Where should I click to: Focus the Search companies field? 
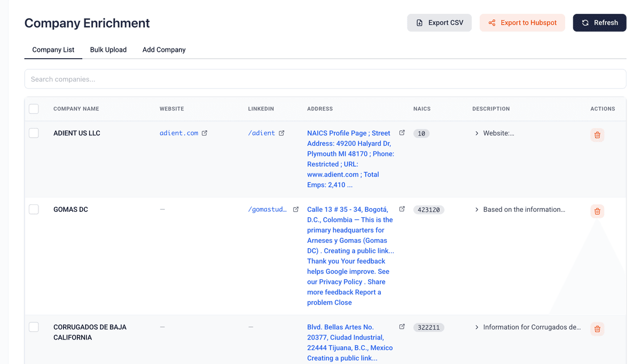[x=325, y=79]
